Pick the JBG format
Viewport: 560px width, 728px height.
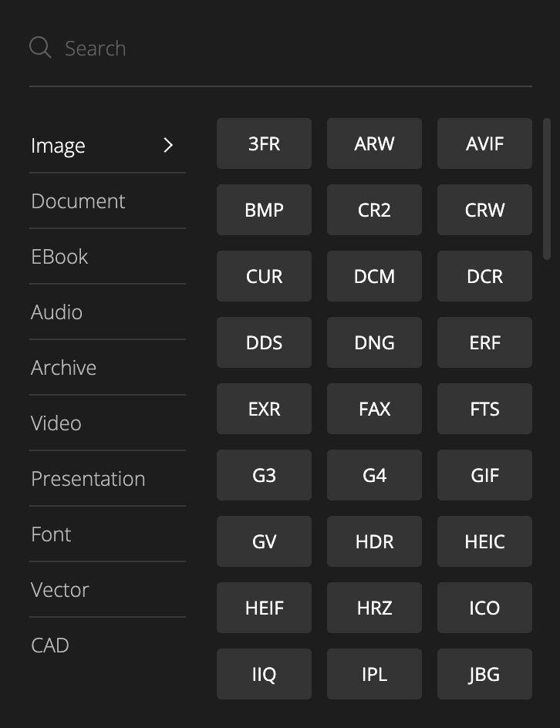pyautogui.click(x=484, y=674)
